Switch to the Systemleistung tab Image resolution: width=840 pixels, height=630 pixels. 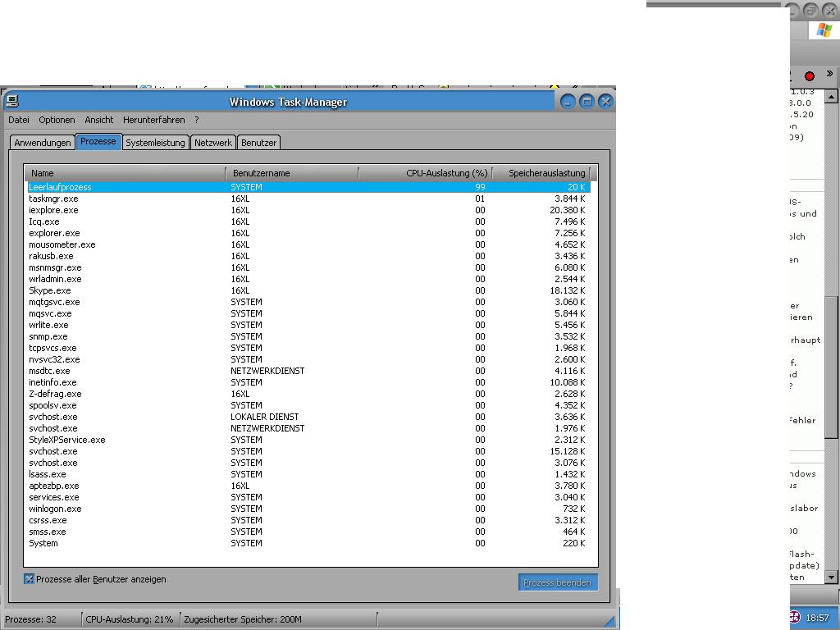click(x=155, y=143)
